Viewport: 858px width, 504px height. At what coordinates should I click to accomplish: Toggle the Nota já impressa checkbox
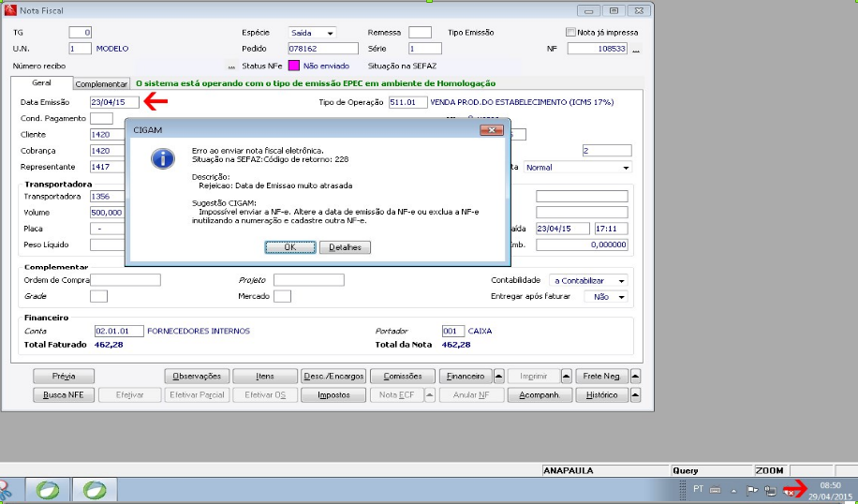(x=570, y=32)
